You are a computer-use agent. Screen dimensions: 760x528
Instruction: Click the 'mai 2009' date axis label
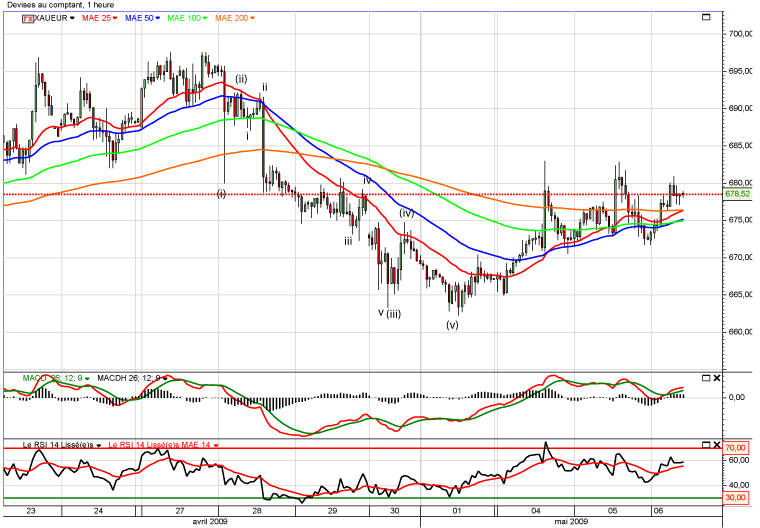click(x=569, y=522)
